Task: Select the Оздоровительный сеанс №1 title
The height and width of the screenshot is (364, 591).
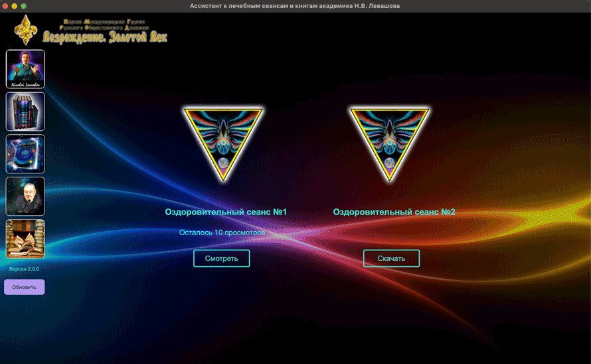Action: coord(226,212)
